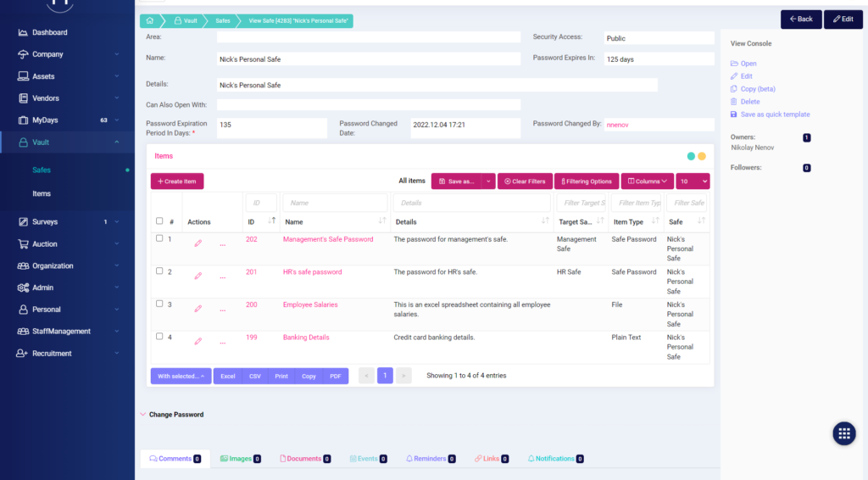Expand the Change Password section

(175, 415)
